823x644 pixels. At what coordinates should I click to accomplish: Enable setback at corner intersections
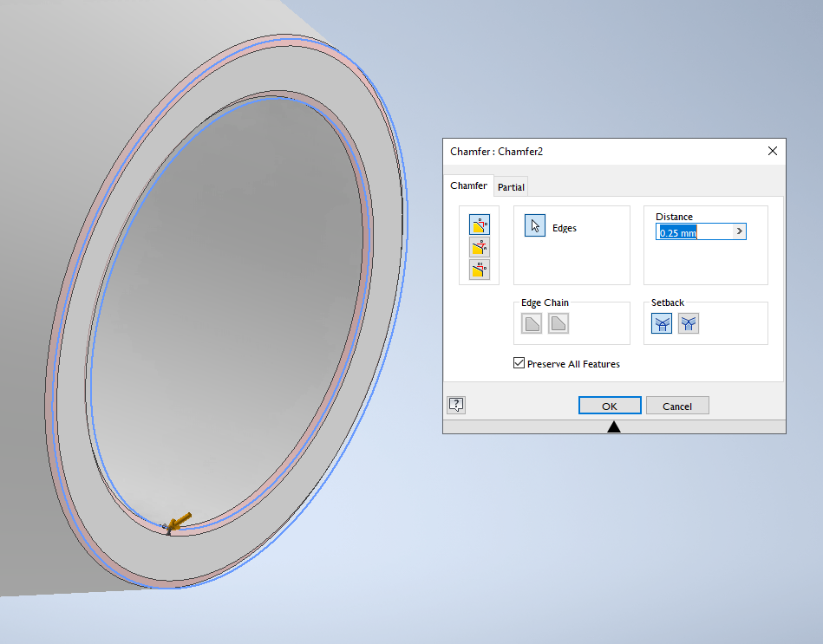tap(661, 322)
